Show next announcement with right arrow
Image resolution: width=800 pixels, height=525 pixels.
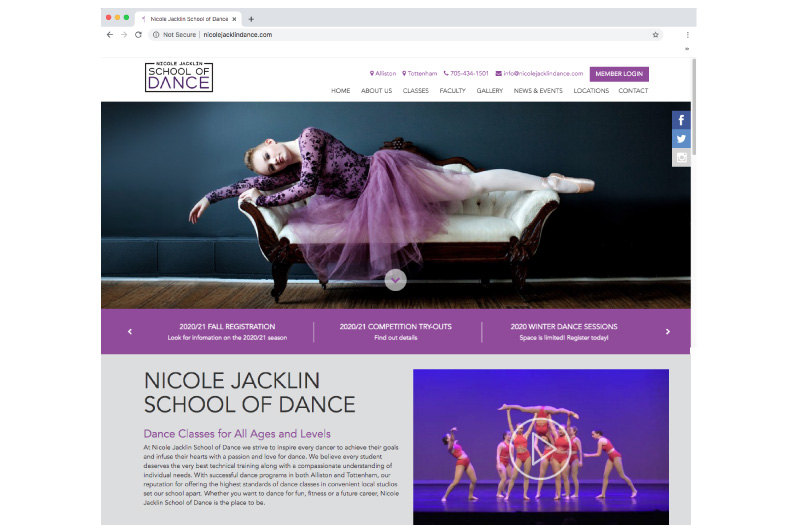pos(668,331)
